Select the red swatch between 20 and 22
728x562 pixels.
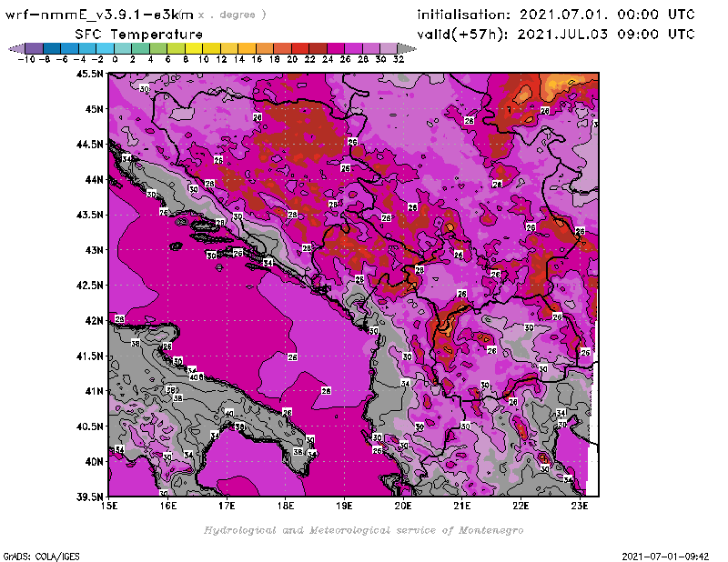click(300, 48)
